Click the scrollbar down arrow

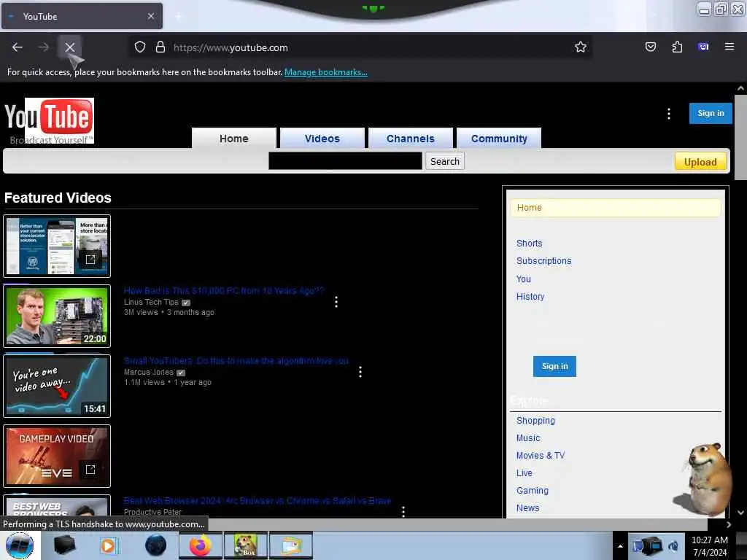(x=740, y=513)
